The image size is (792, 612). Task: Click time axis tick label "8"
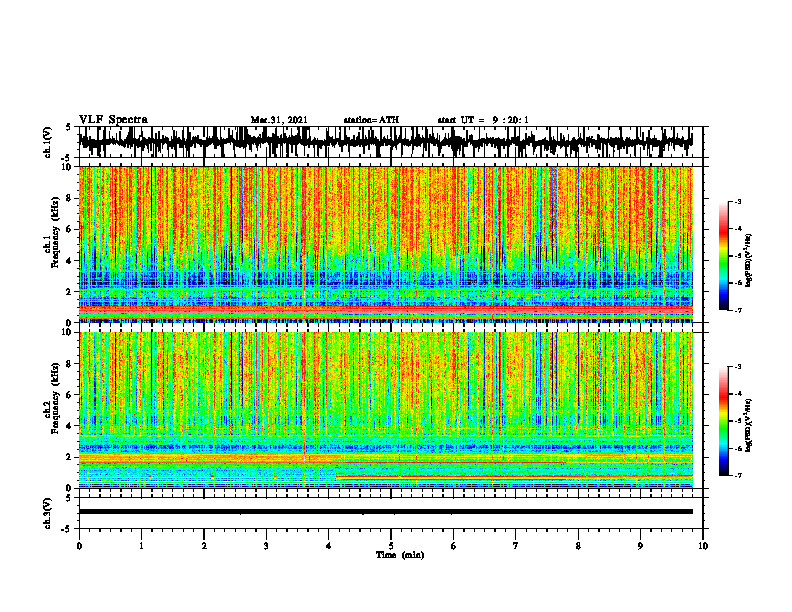(x=578, y=546)
